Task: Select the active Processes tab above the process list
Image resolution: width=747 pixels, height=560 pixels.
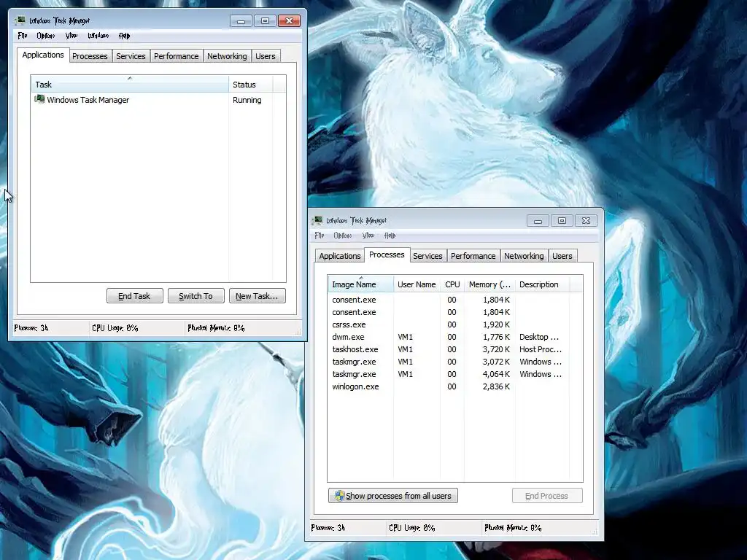Action: (x=387, y=254)
